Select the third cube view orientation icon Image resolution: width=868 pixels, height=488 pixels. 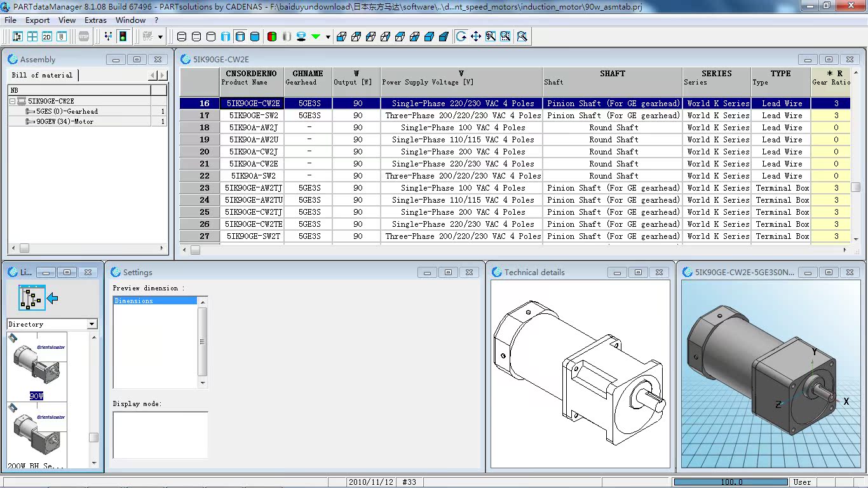coord(370,37)
